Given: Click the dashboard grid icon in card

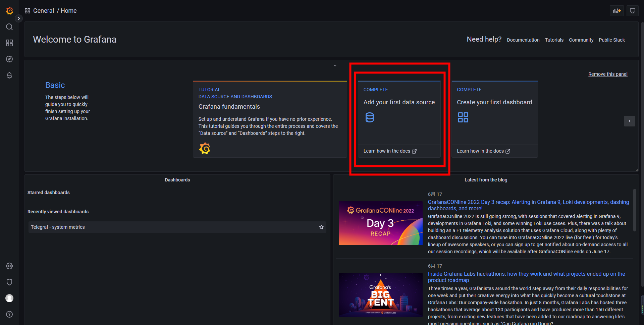Looking at the screenshot, I should pos(463,117).
